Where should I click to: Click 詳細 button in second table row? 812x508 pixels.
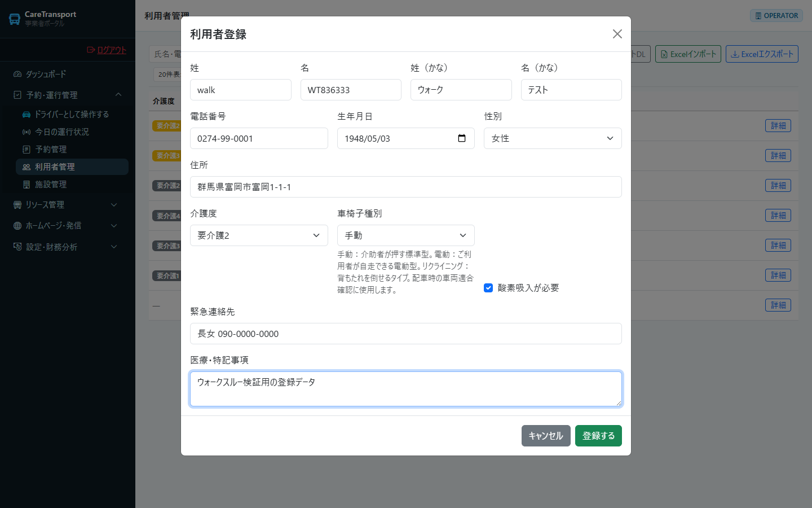(778, 156)
